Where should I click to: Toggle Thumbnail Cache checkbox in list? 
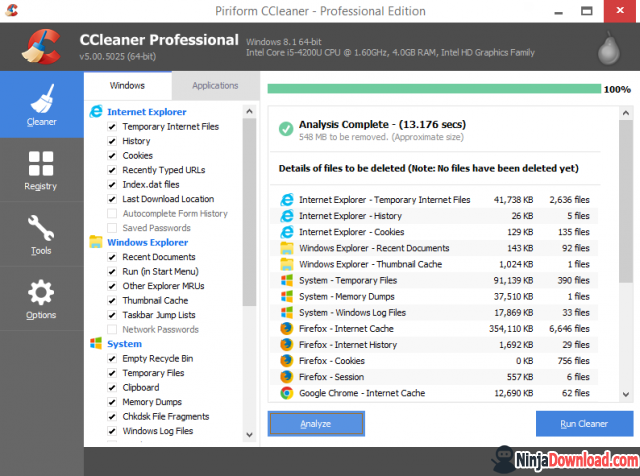point(112,301)
